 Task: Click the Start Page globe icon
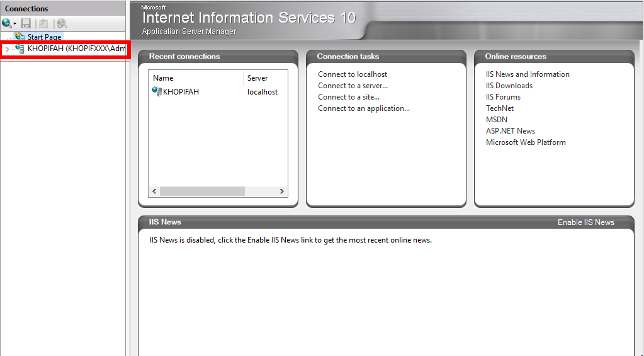pyautogui.click(x=20, y=37)
